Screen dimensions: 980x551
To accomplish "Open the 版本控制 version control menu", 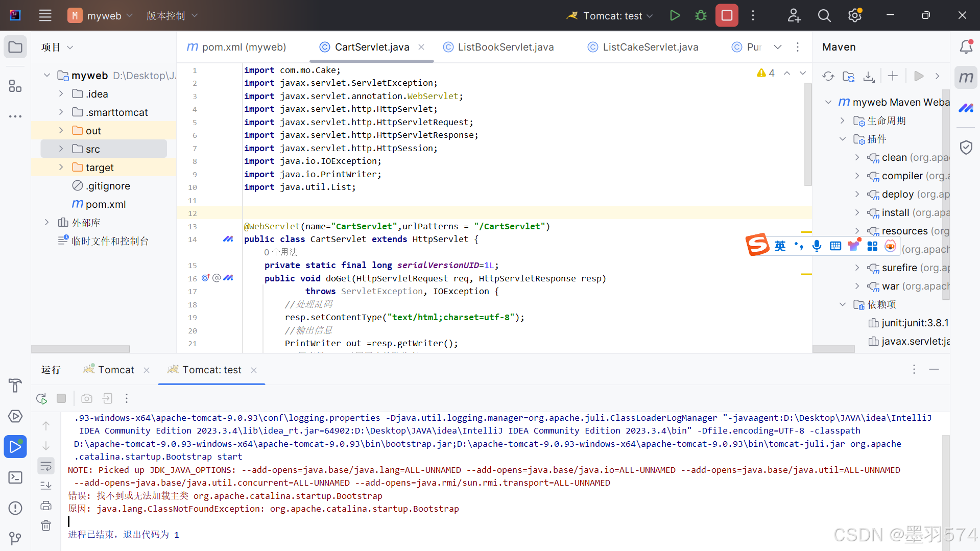I will pos(172,16).
